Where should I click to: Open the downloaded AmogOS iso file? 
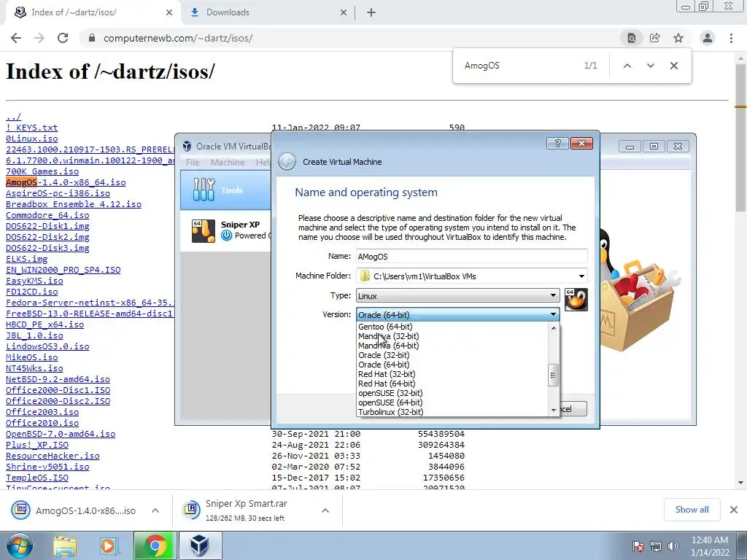[76, 510]
